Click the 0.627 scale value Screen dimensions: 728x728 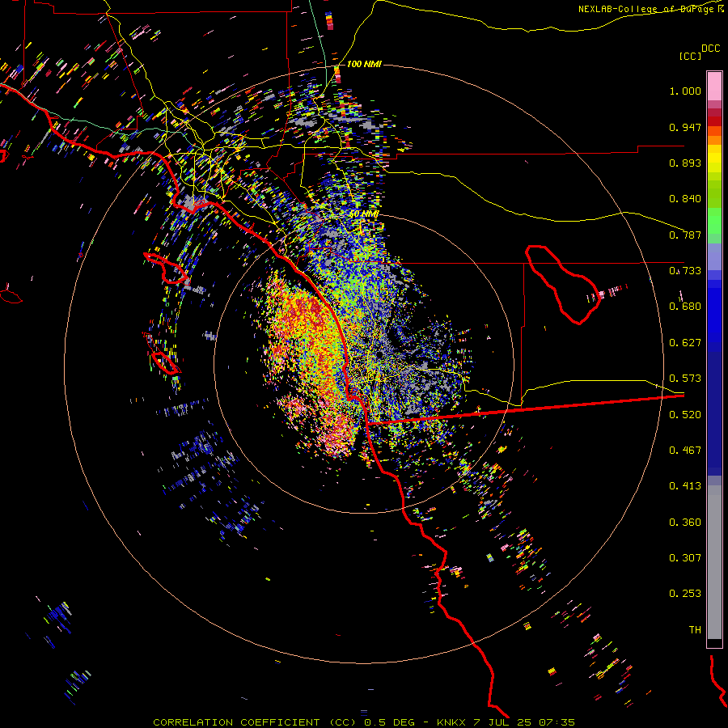point(685,343)
